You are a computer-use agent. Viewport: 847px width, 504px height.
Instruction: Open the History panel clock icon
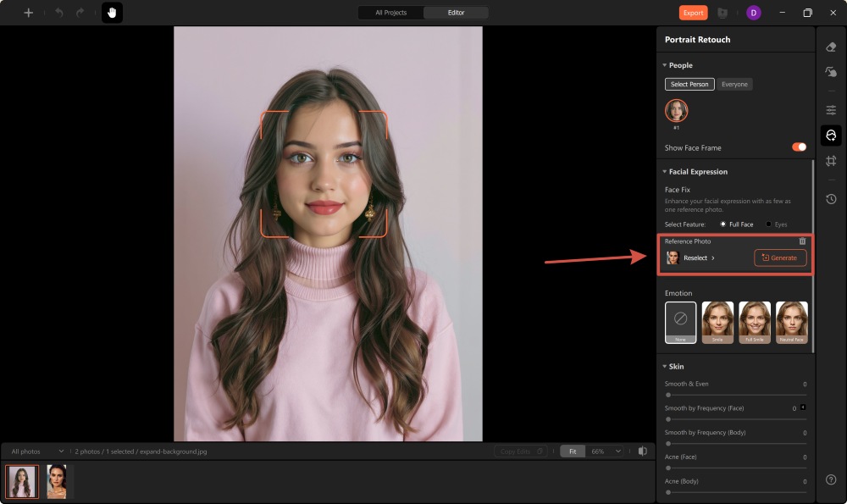click(831, 199)
